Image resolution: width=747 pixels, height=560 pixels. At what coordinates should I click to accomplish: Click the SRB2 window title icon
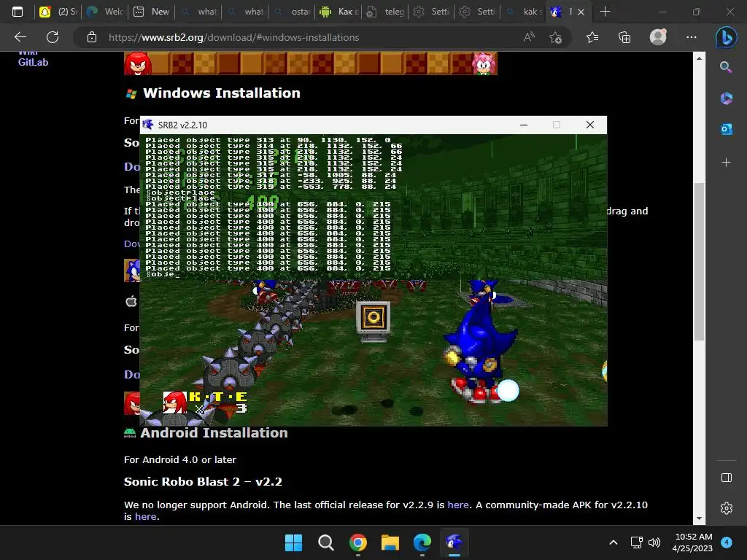tap(147, 125)
